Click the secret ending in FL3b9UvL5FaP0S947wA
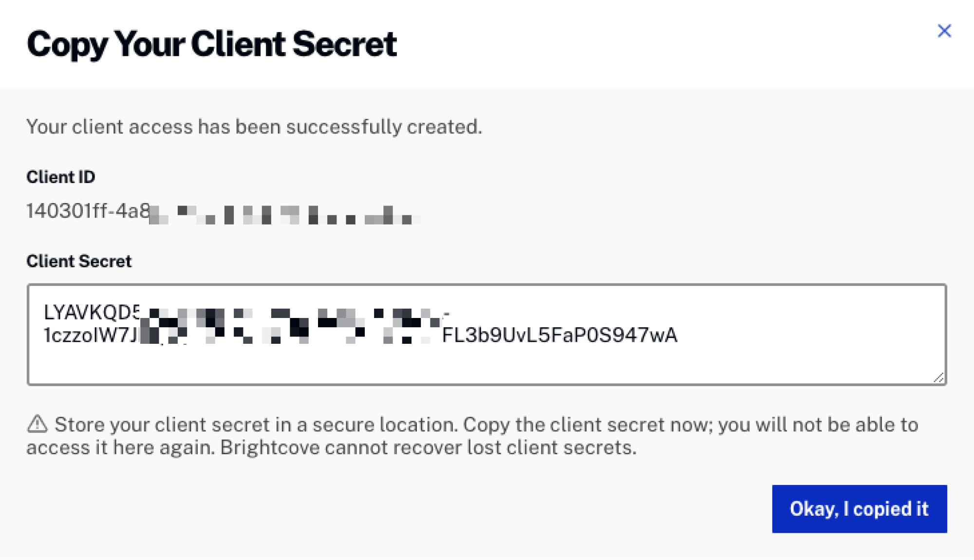The image size is (974, 560). point(560,335)
